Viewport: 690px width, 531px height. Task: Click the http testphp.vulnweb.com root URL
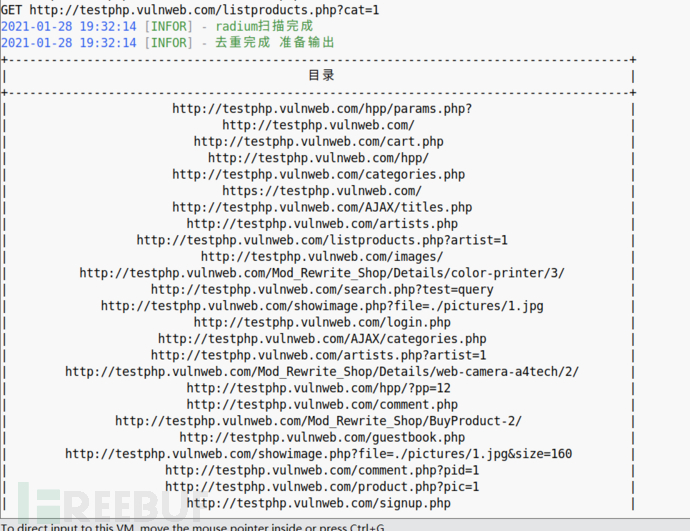point(318,125)
